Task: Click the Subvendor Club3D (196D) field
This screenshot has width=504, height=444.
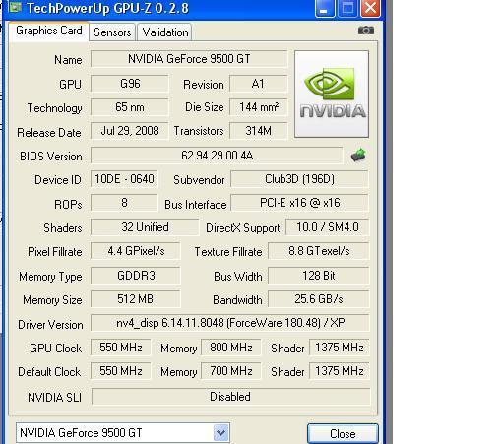Action: tap(299, 179)
